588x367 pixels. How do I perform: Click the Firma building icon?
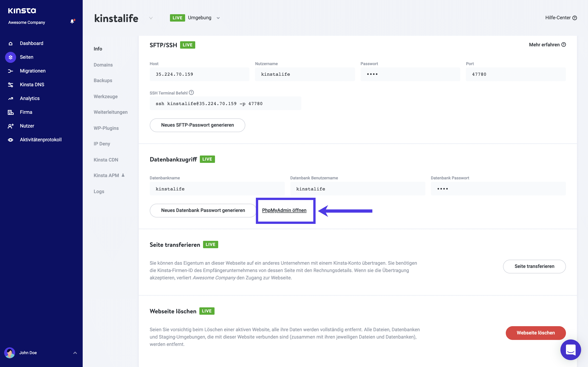tap(10, 112)
